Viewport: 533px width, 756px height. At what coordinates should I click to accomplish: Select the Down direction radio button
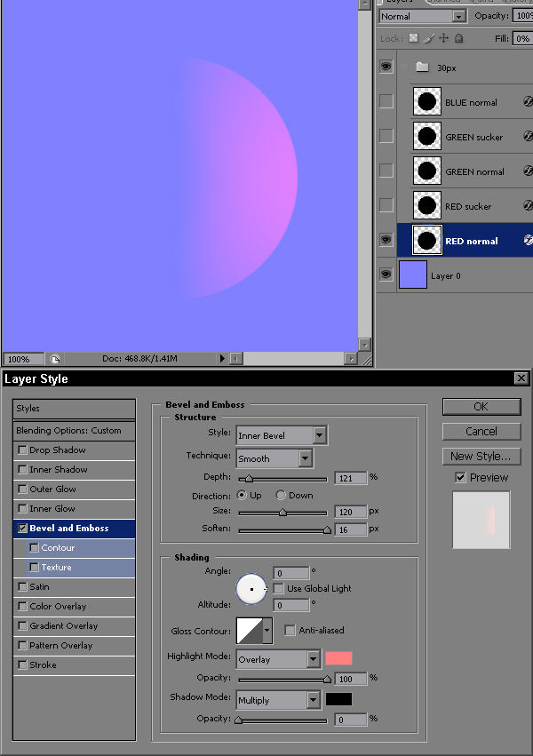(281, 496)
